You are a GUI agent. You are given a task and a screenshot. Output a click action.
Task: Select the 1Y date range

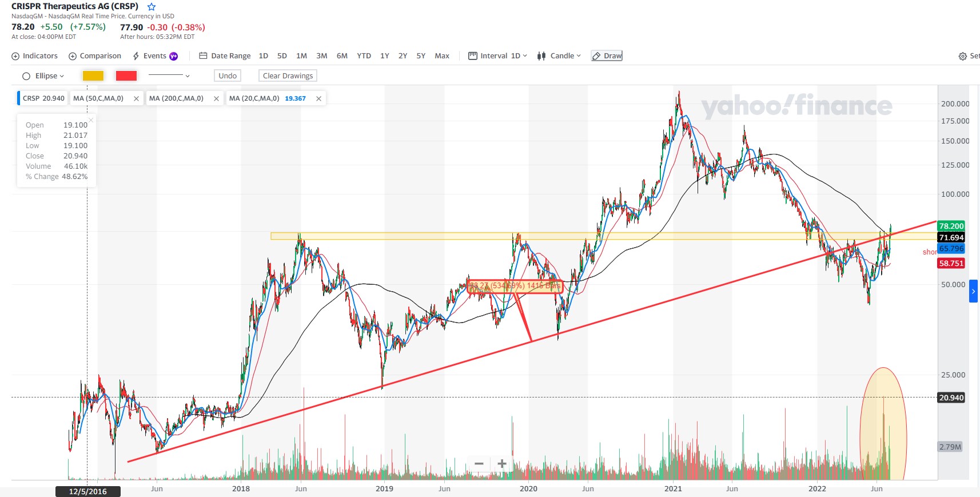click(385, 56)
